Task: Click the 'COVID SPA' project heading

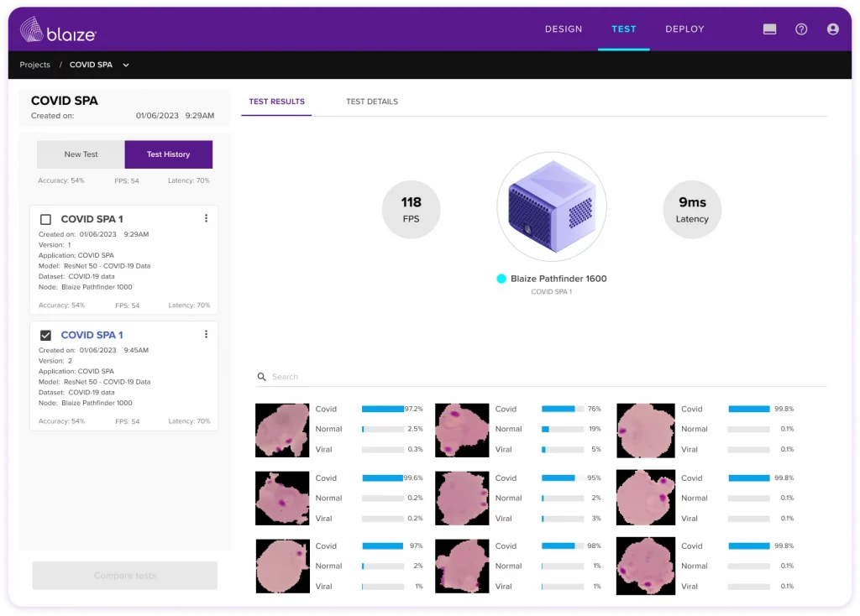Action: (64, 101)
